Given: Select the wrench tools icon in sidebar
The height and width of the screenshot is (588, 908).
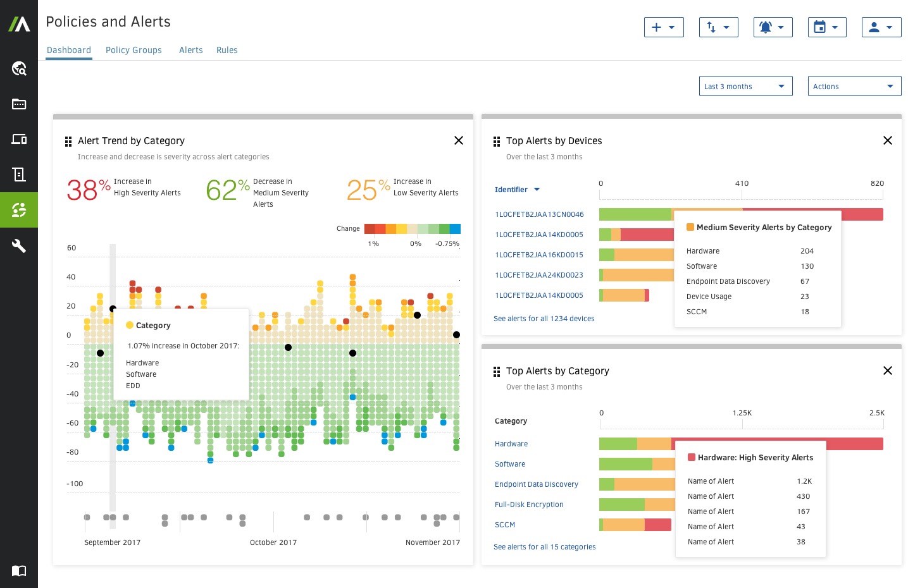Looking at the screenshot, I should tap(19, 246).
